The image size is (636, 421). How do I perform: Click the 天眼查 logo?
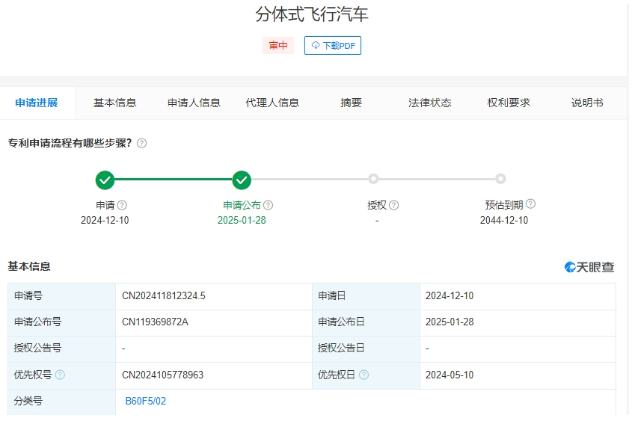[x=589, y=267]
